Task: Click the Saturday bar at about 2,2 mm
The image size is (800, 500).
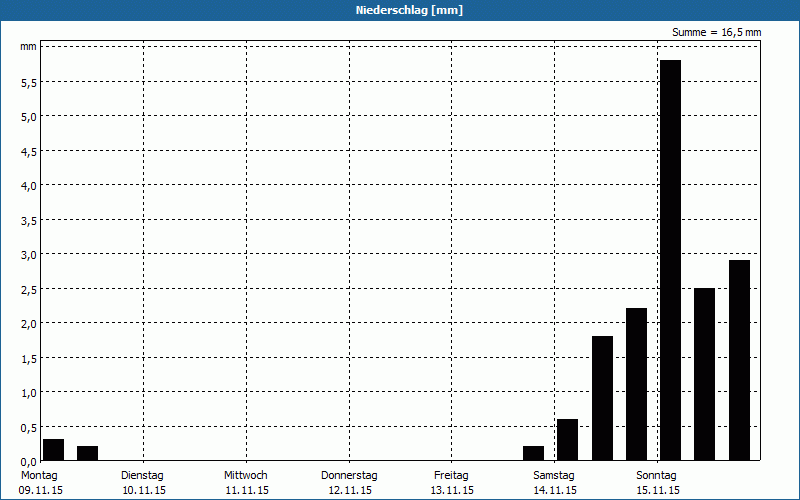Action: click(636, 384)
